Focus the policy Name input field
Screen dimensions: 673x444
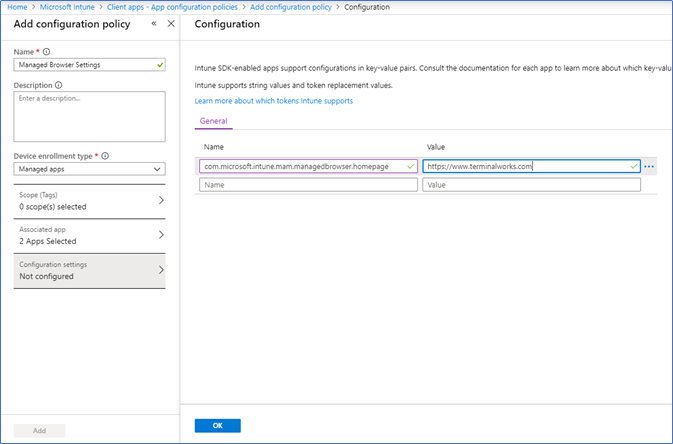89,65
